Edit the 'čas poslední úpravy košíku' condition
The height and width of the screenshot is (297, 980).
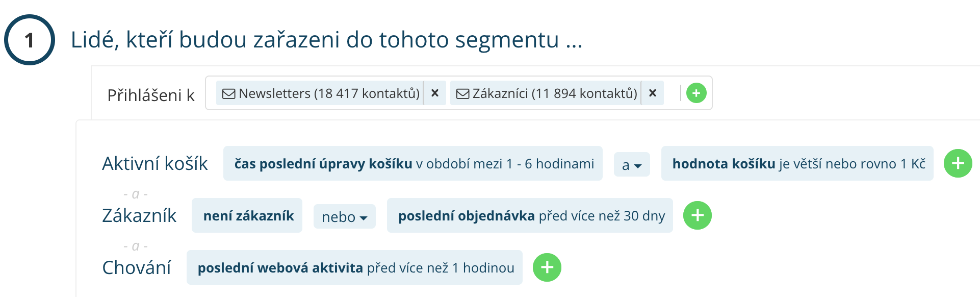[413, 163]
